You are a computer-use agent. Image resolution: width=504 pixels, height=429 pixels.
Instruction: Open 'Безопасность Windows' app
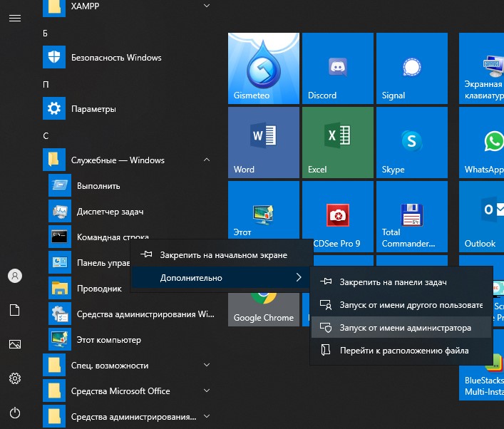128,57
